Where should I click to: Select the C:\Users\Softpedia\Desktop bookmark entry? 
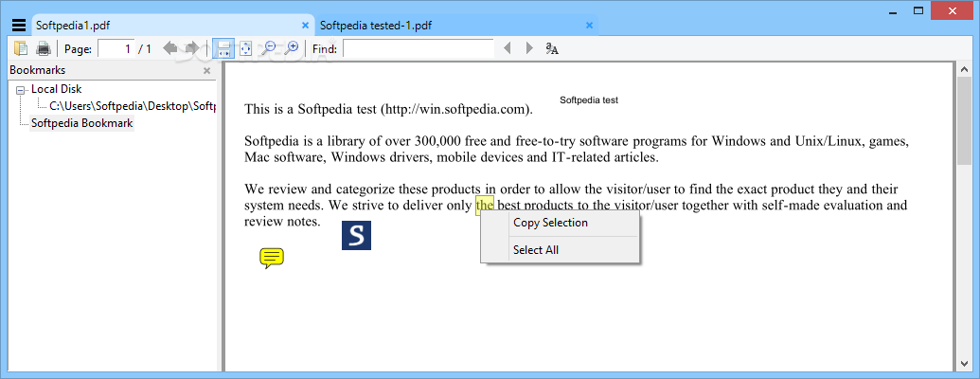(133, 106)
